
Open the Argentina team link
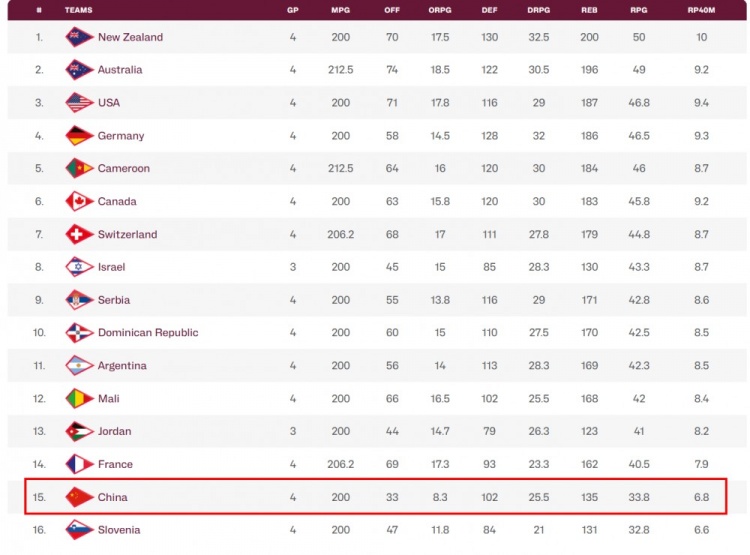coord(122,366)
